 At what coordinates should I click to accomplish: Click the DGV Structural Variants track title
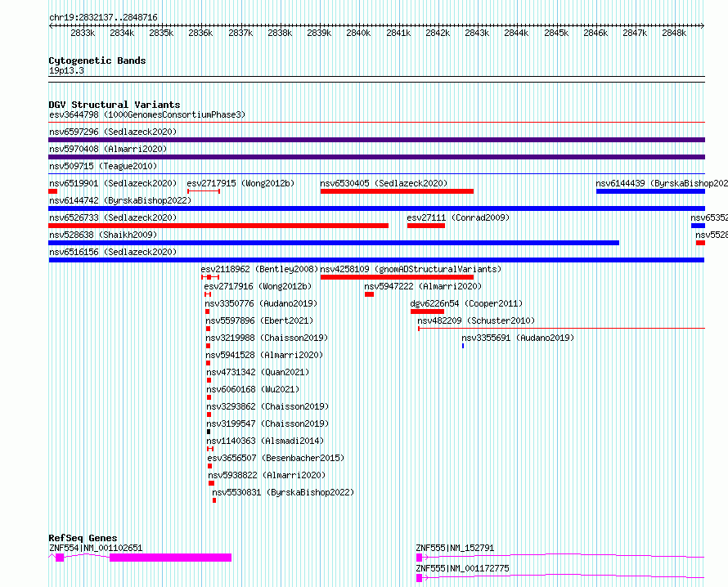click(115, 105)
